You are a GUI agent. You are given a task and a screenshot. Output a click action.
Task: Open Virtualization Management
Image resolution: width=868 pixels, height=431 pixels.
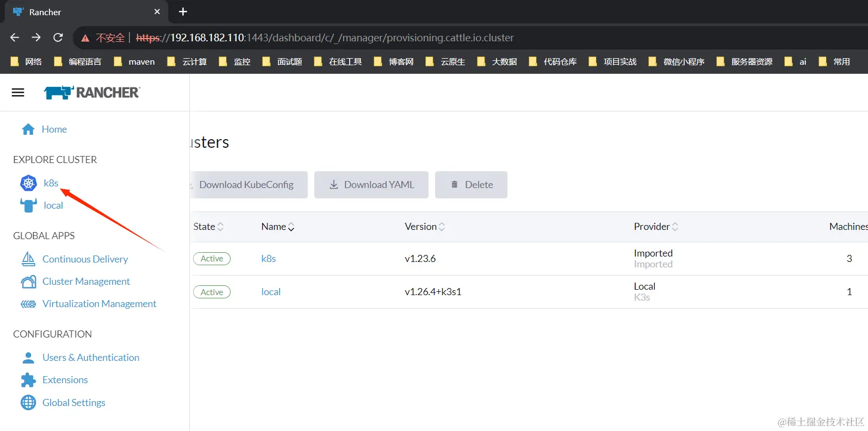100,304
